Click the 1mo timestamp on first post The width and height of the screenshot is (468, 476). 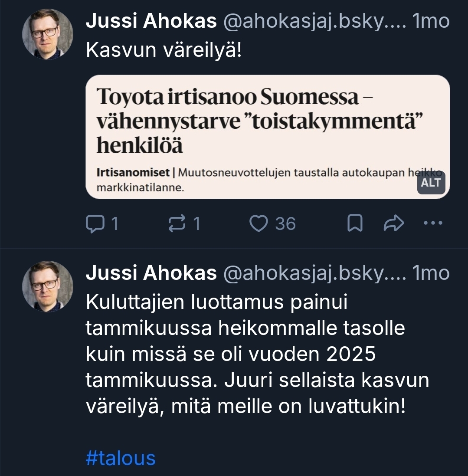[432, 21]
